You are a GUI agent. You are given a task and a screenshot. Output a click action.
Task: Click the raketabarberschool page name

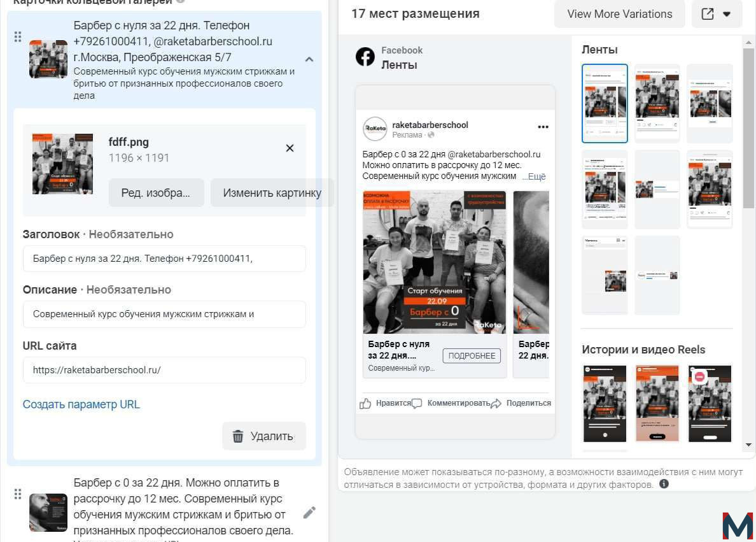pyautogui.click(x=430, y=125)
